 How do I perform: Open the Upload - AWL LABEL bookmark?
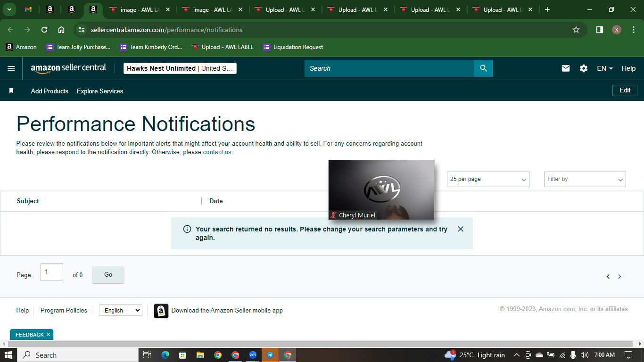point(223,47)
